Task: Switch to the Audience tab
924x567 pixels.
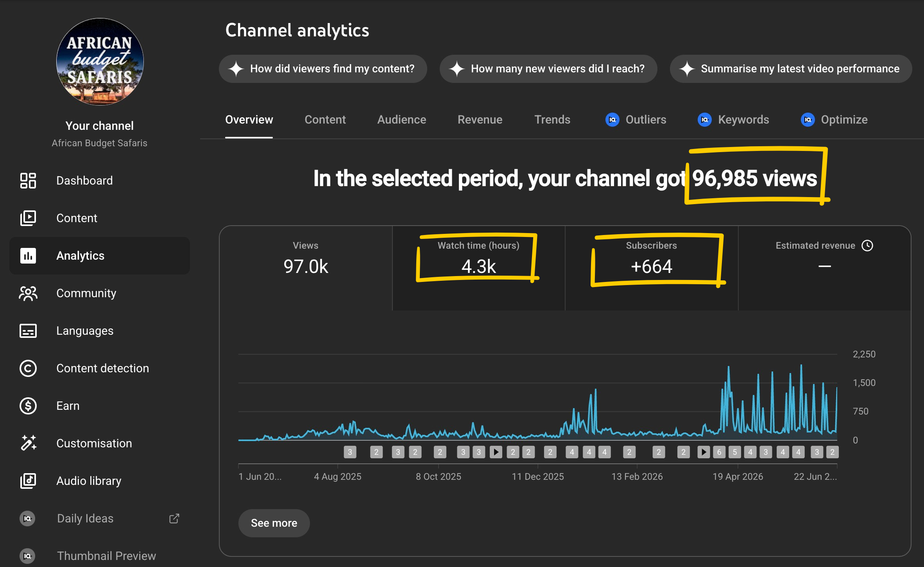Action: coord(401,120)
